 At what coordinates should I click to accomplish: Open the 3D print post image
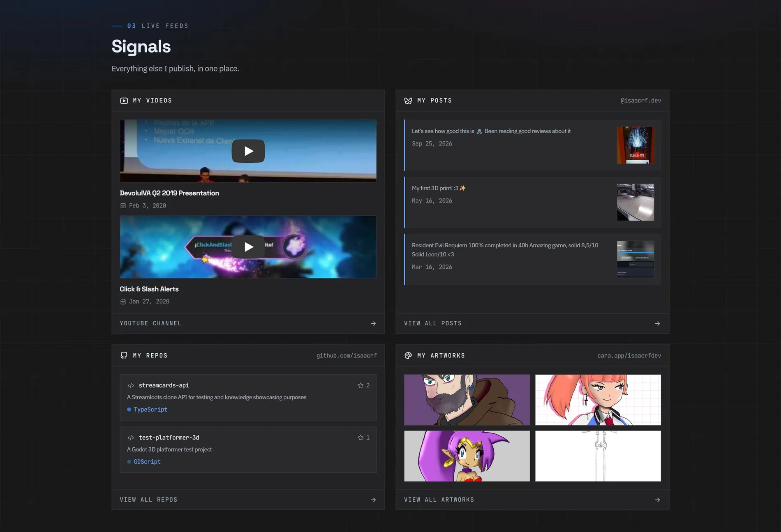click(x=635, y=202)
